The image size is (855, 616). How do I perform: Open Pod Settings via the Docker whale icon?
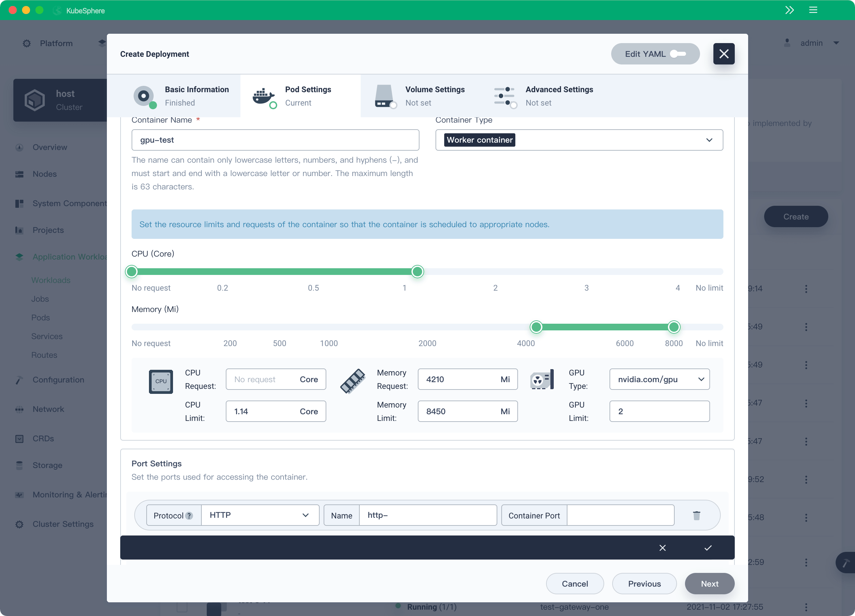coord(263,97)
